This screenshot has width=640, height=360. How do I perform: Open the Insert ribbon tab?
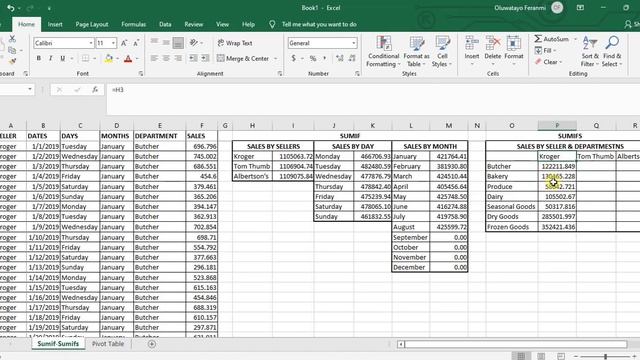coord(55,24)
